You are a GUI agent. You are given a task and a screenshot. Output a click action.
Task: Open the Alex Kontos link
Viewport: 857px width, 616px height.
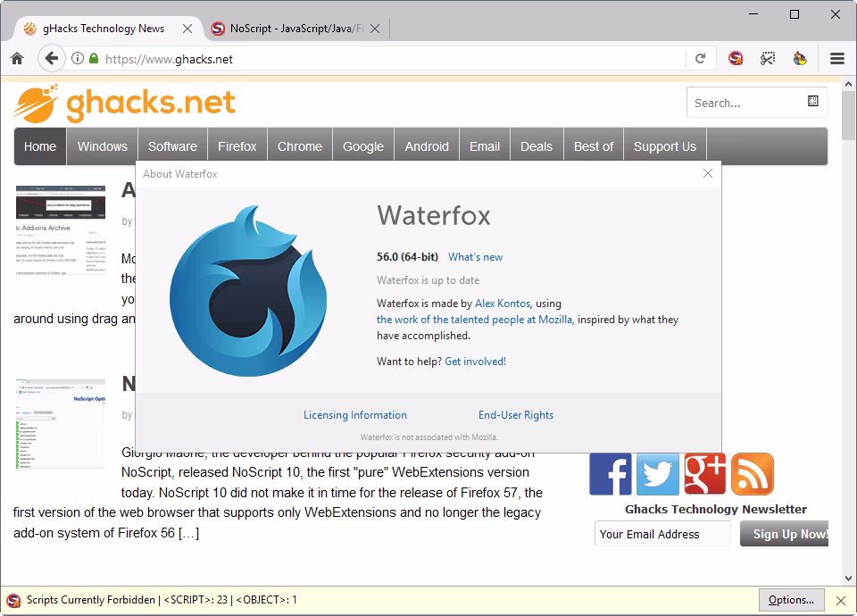coord(503,304)
